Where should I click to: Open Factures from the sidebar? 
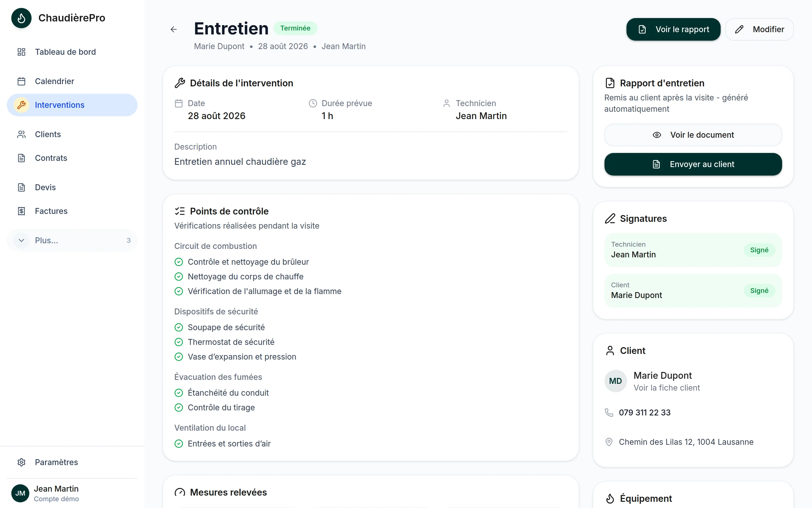pos(72,211)
